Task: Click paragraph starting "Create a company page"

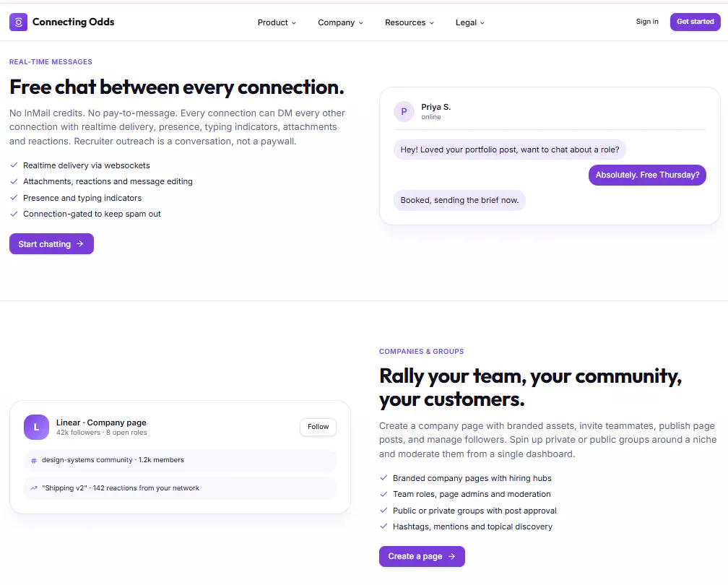Action: (x=548, y=440)
